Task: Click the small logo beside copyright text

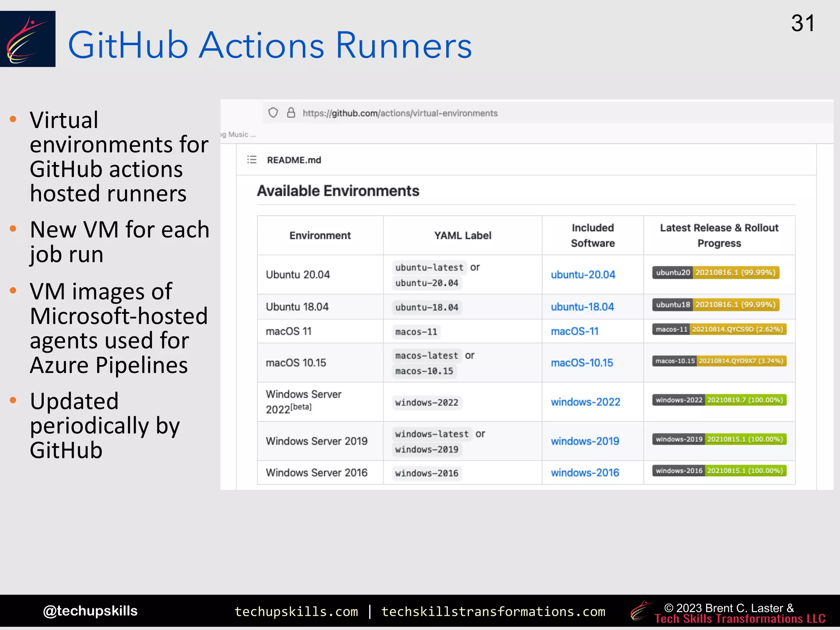Action: (x=641, y=611)
